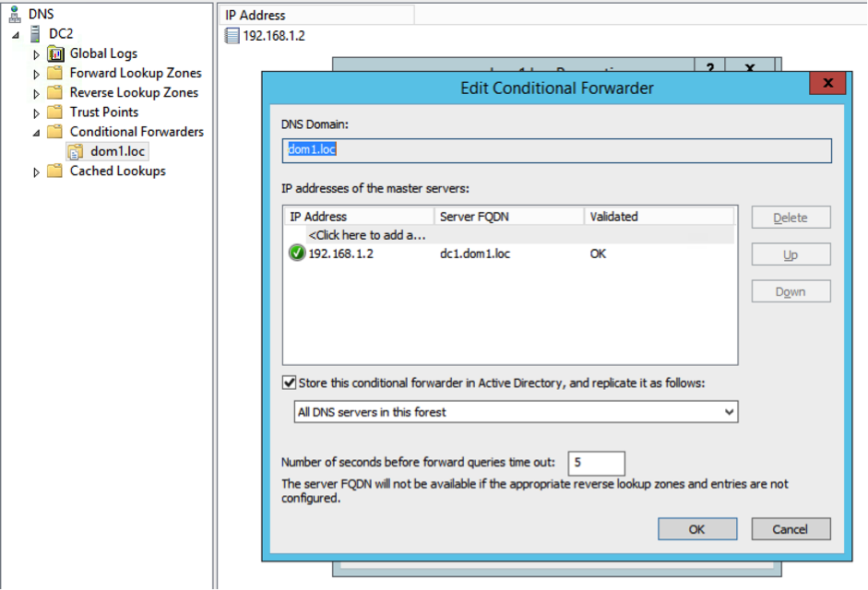Open the replication scope dropdown
Viewport: 868px width, 590px height.
(x=729, y=412)
